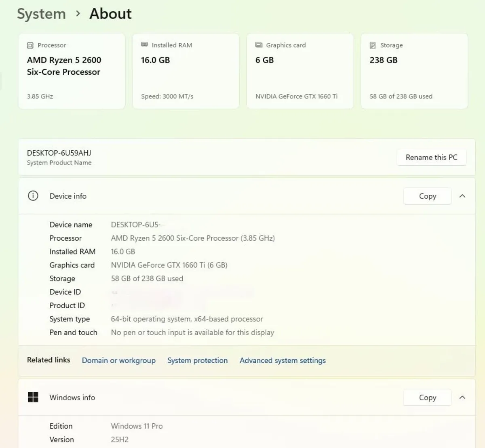Viewport: 485px width, 448px height.
Task: Click the Device name value DESKTOP-6U5
Action: pyautogui.click(x=135, y=225)
